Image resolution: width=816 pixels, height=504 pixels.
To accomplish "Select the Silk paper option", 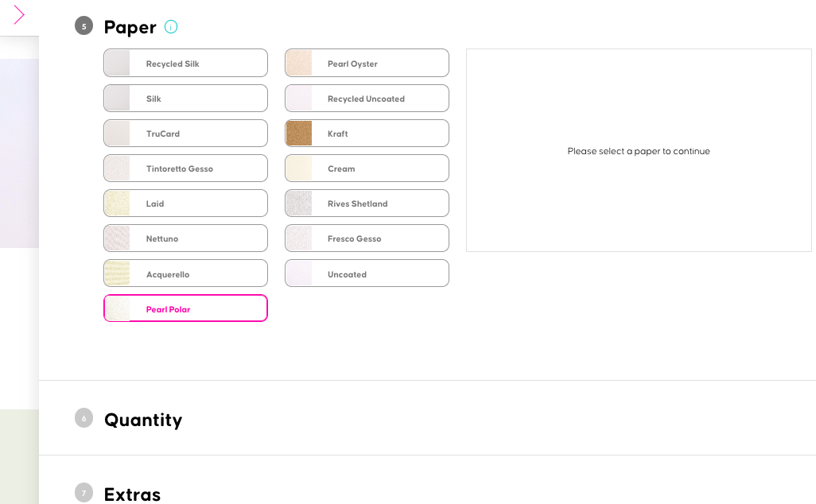I will [185, 99].
